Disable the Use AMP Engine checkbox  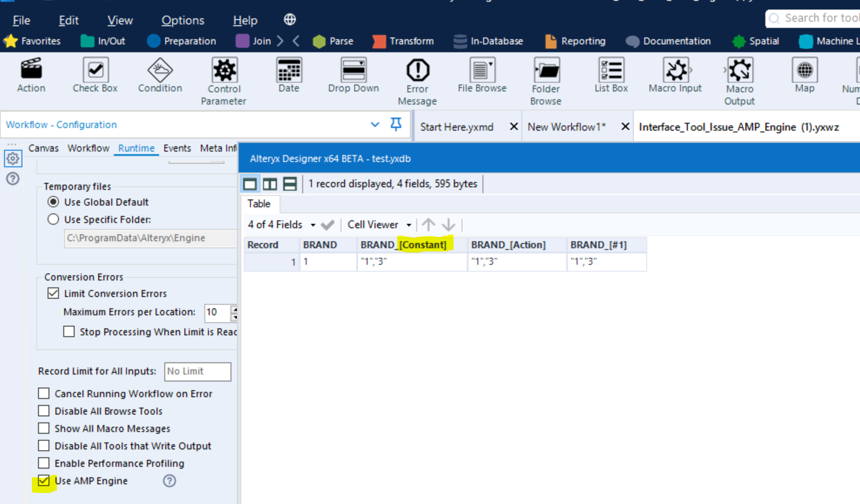(44, 481)
